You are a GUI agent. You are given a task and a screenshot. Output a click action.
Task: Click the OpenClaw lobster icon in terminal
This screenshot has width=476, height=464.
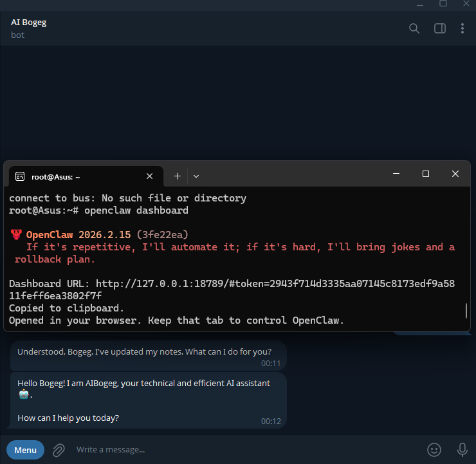(16, 234)
